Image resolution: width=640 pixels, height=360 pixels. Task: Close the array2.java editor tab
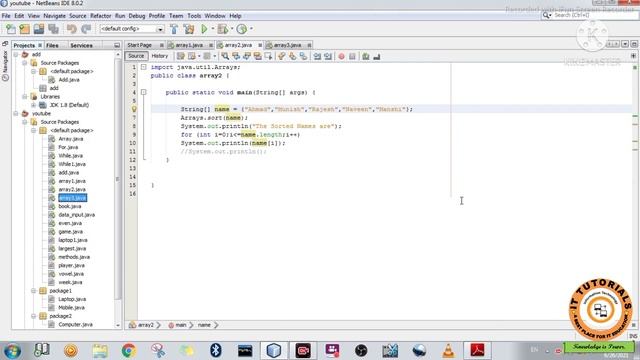pyautogui.click(x=260, y=45)
